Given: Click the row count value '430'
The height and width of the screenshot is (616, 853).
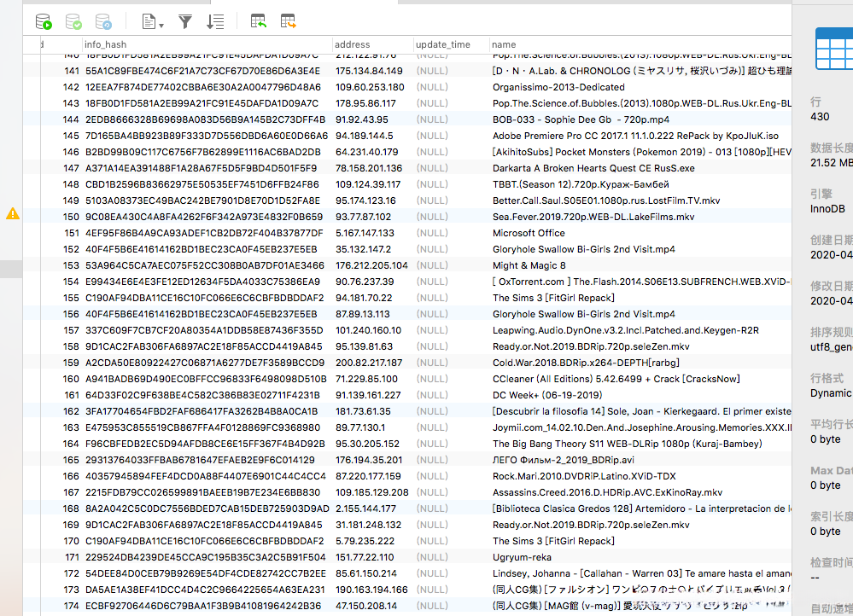Looking at the screenshot, I should [x=820, y=117].
